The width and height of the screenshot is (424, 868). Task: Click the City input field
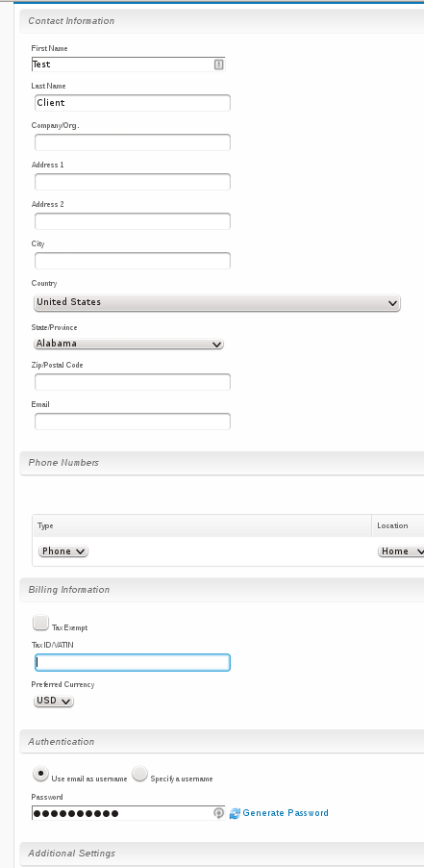tap(133, 261)
